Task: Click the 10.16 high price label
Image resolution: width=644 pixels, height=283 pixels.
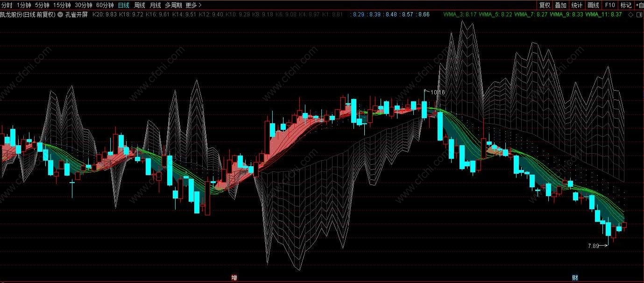Action: [x=438, y=92]
